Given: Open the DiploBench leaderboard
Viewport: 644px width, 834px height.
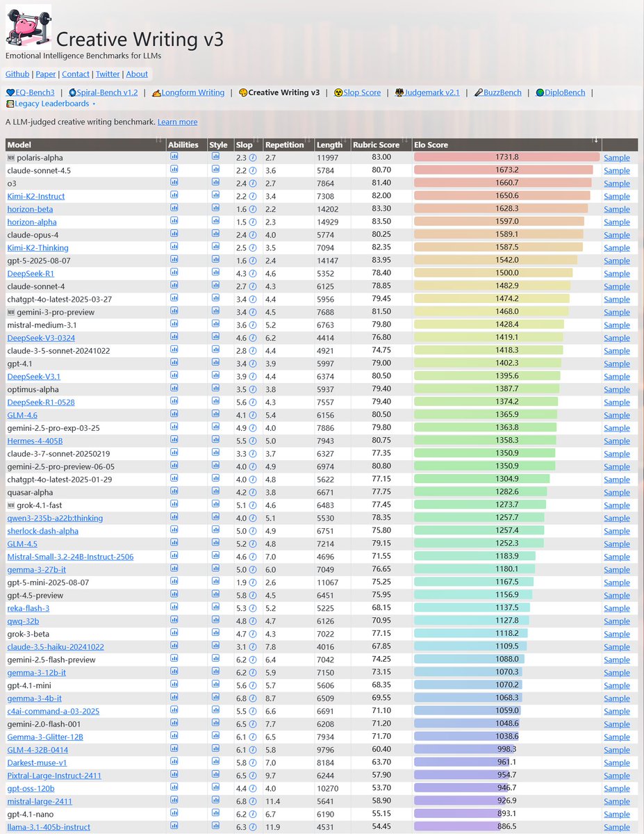Looking at the screenshot, I should point(560,92).
